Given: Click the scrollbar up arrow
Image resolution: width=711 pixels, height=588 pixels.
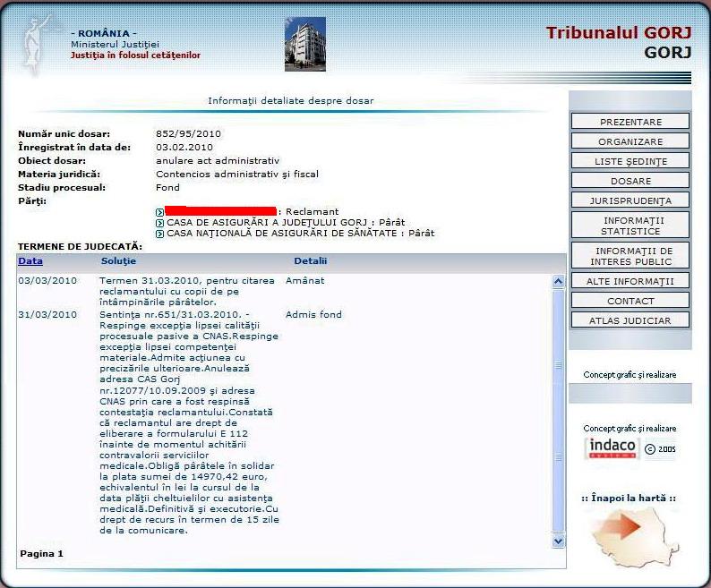Looking at the screenshot, I should [558, 282].
